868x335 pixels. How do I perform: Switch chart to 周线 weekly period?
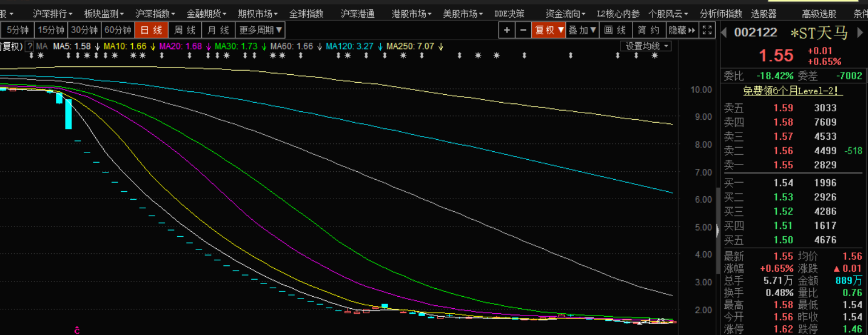coord(185,30)
